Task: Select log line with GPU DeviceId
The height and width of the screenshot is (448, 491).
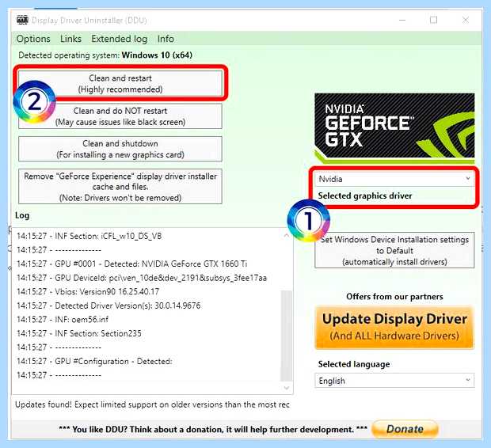Action: (x=142, y=278)
